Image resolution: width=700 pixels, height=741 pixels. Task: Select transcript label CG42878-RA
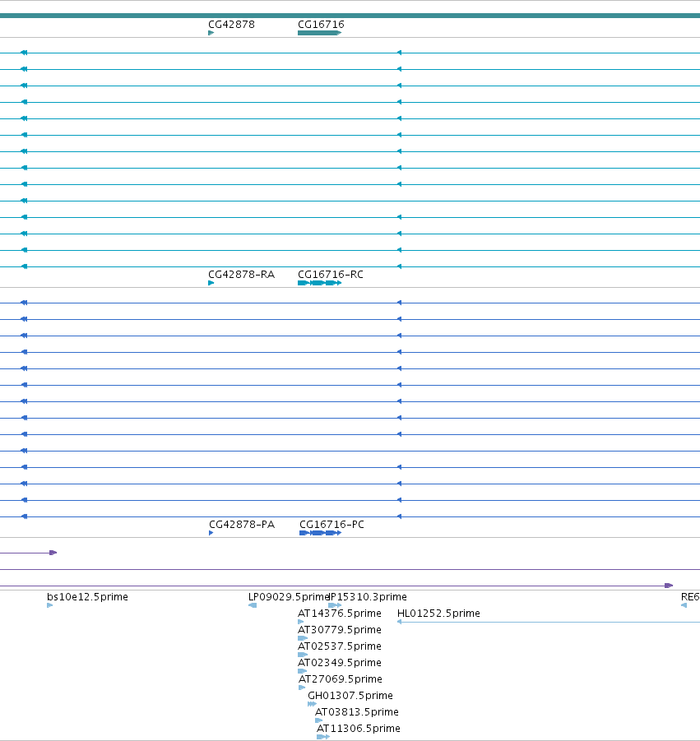[x=241, y=275]
